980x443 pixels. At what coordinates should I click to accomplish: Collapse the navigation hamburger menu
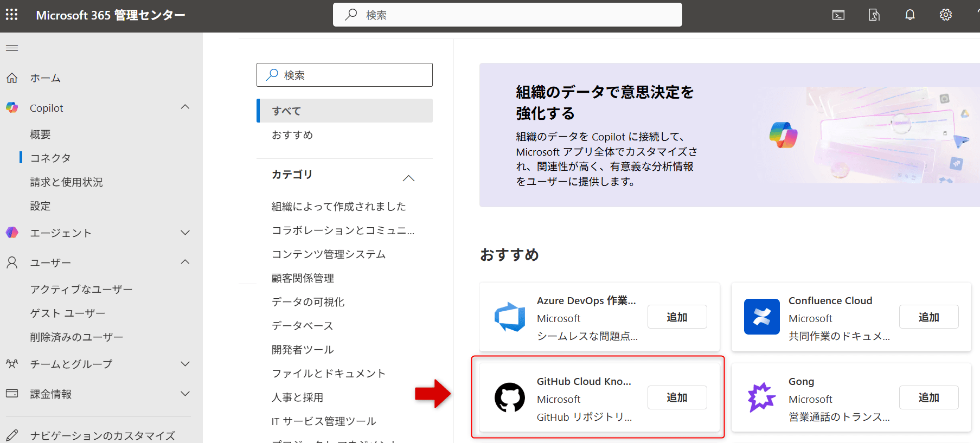[x=12, y=48]
